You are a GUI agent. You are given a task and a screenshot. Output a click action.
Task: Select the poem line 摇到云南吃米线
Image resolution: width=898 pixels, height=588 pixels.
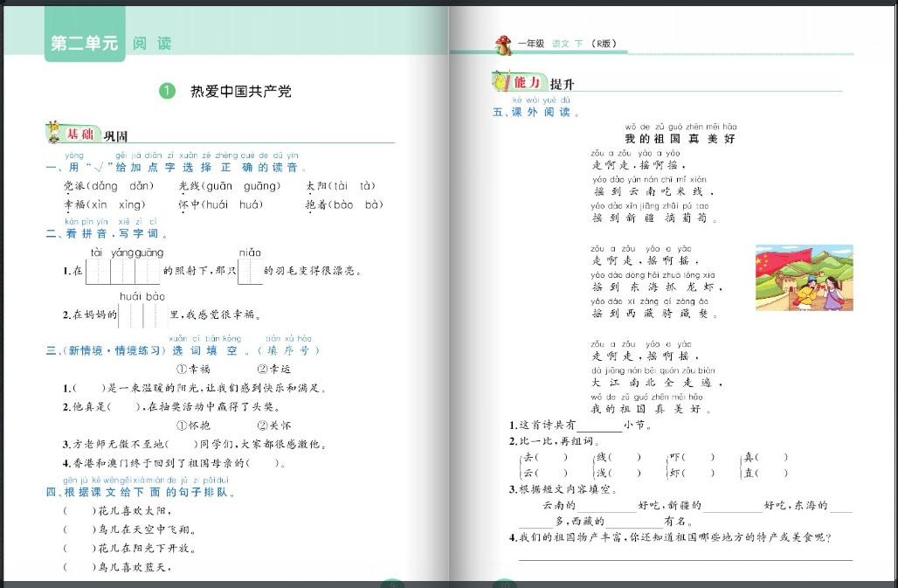(653, 192)
